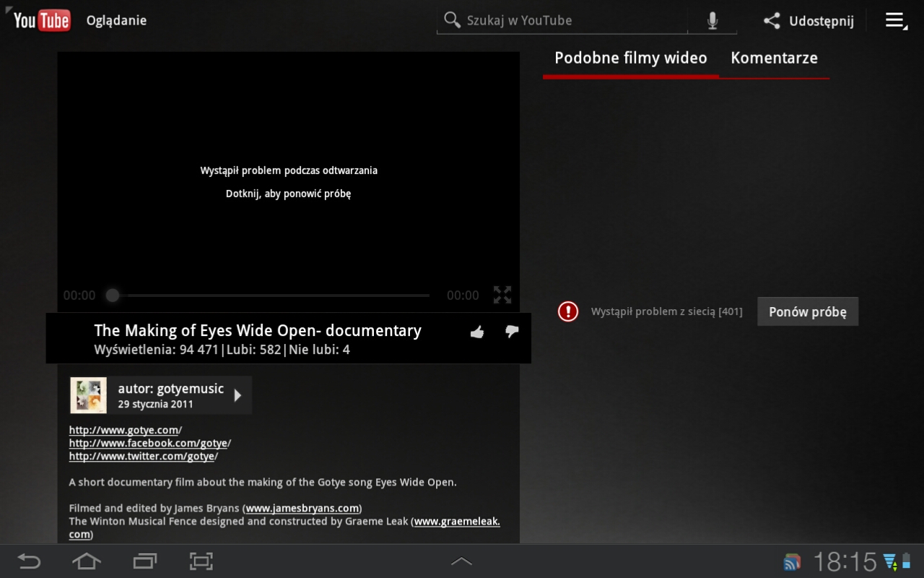Take screenshot with capture button

click(201, 561)
